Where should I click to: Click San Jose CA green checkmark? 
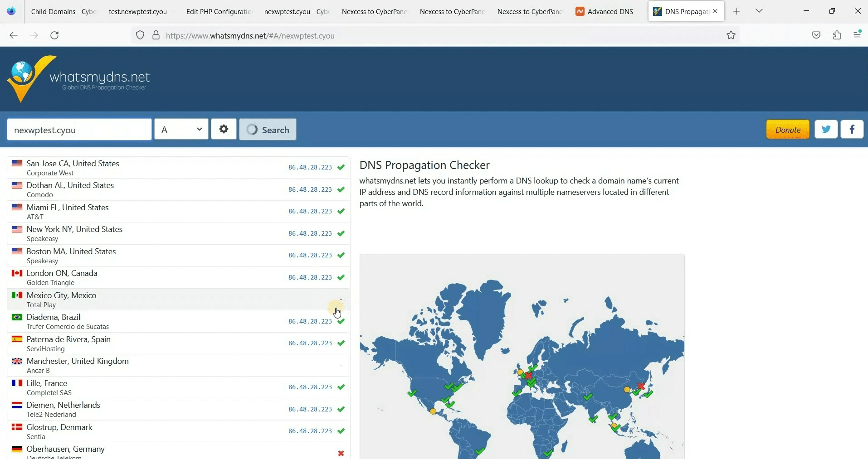point(341,168)
